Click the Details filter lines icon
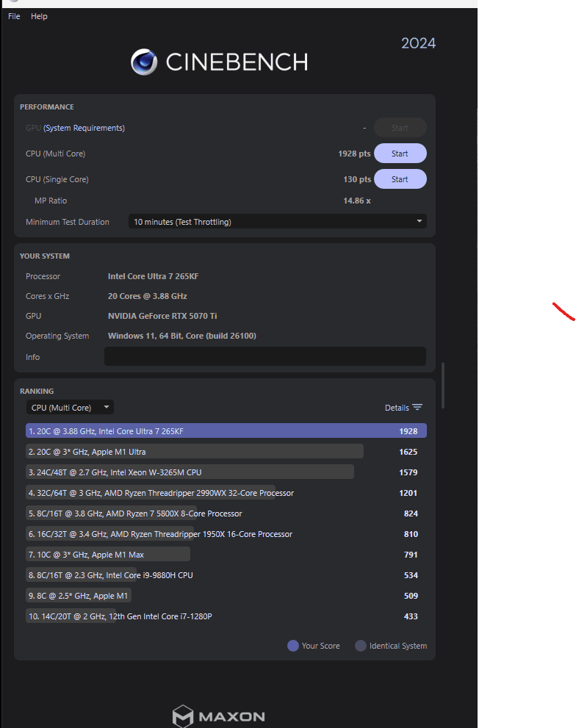576x728 pixels. (x=417, y=407)
